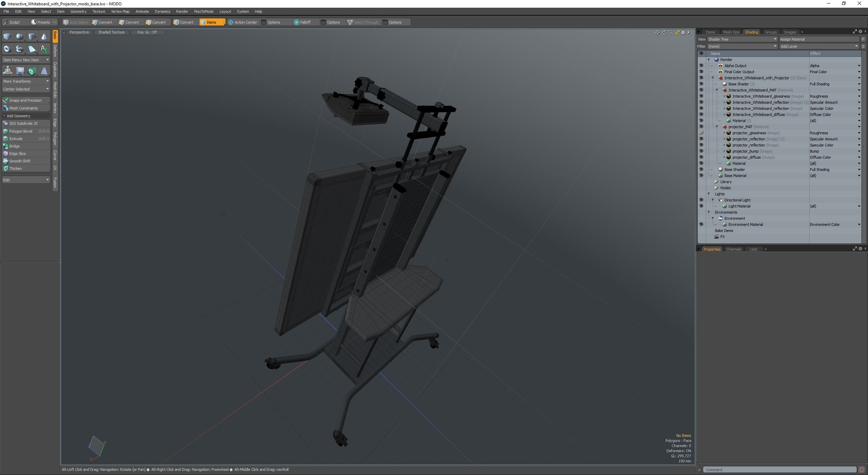The width and height of the screenshot is (868, 475).
Task: Toggle visibility of Environment Material
Action: click(x=701, y=224)
